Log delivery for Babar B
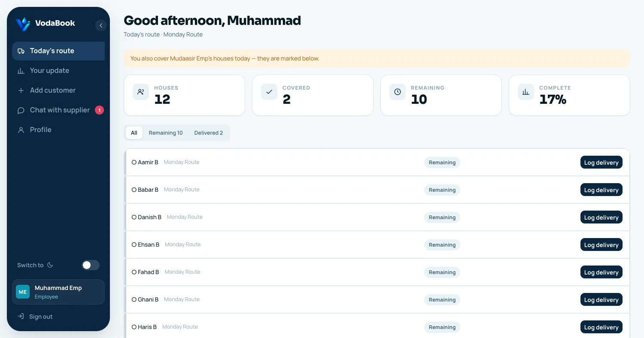 (x=601, y=190)
